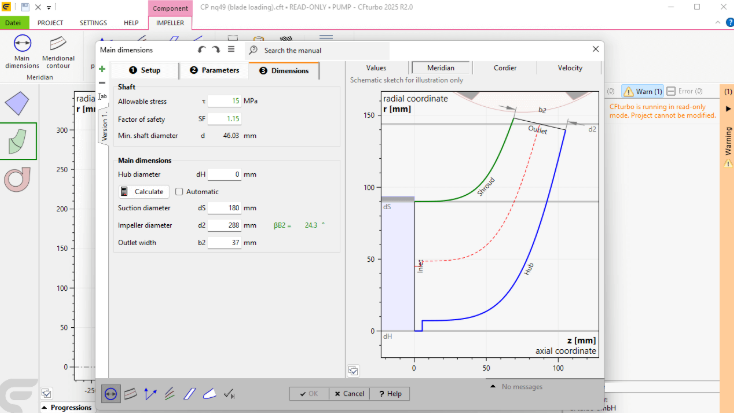The width and height of the screenshot is (734, 413).
Task: Open the Meridional contour tool
Action: [x=58, y=52]
